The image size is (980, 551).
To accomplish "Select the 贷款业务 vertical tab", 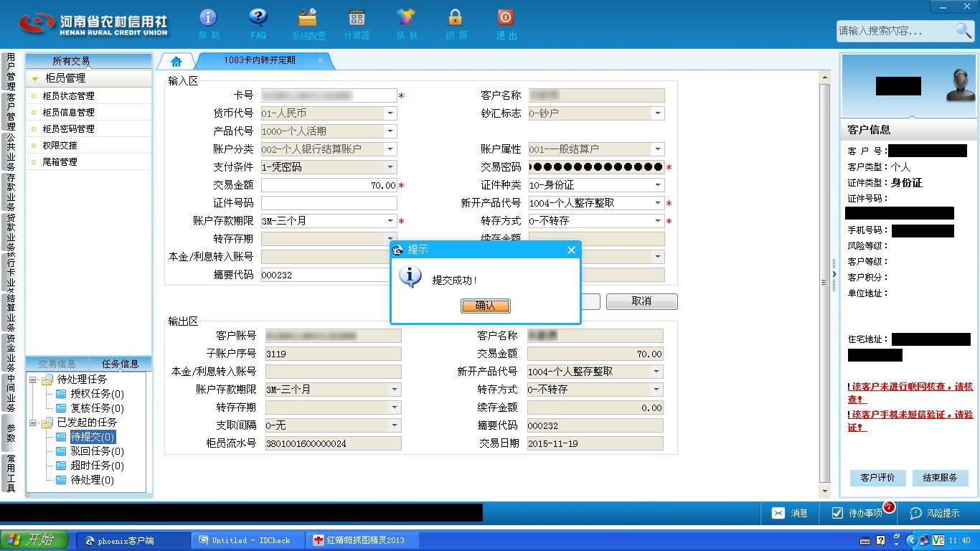I will pos(10,233).
